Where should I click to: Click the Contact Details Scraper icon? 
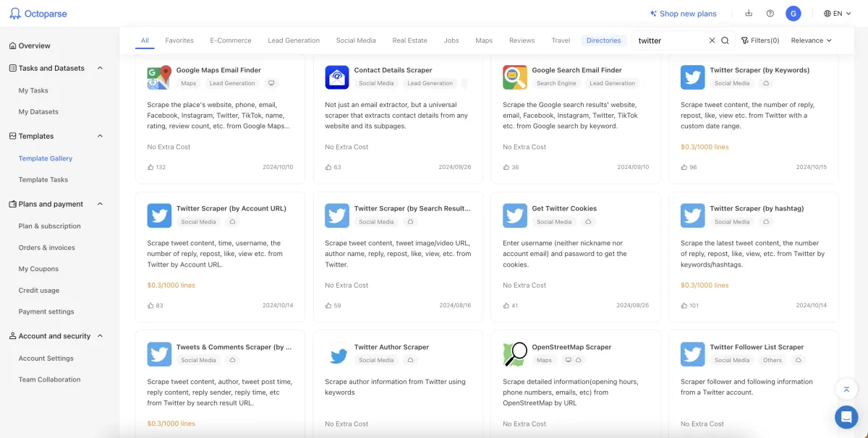tap(337, 77)
